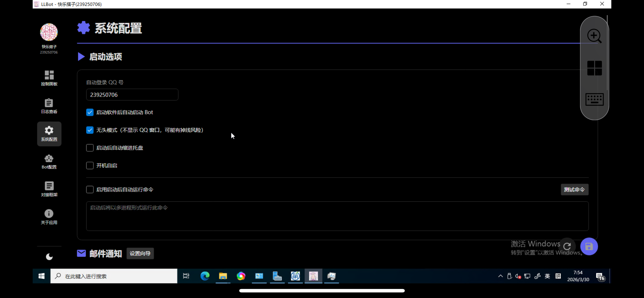This screenshot has width=644, height=298.
Task: Open the on-screen keyboard overlay icon
Action: pos(594,99)
